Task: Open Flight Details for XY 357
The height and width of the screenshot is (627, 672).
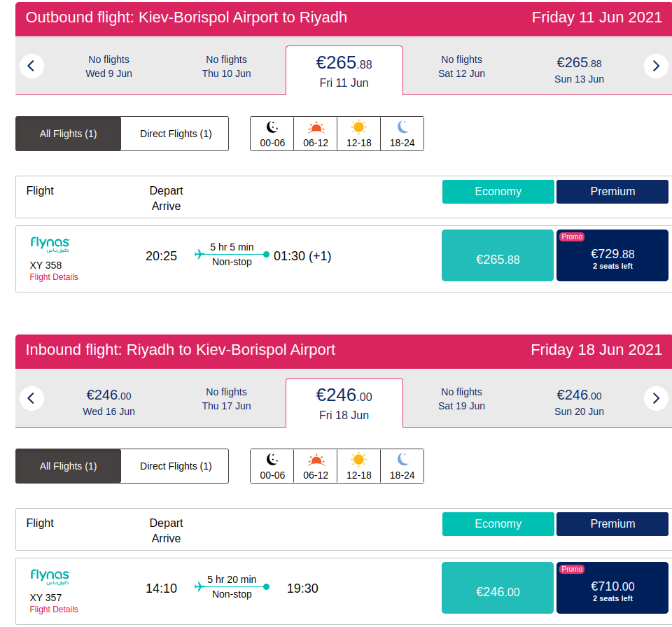Action: (54, 610)
